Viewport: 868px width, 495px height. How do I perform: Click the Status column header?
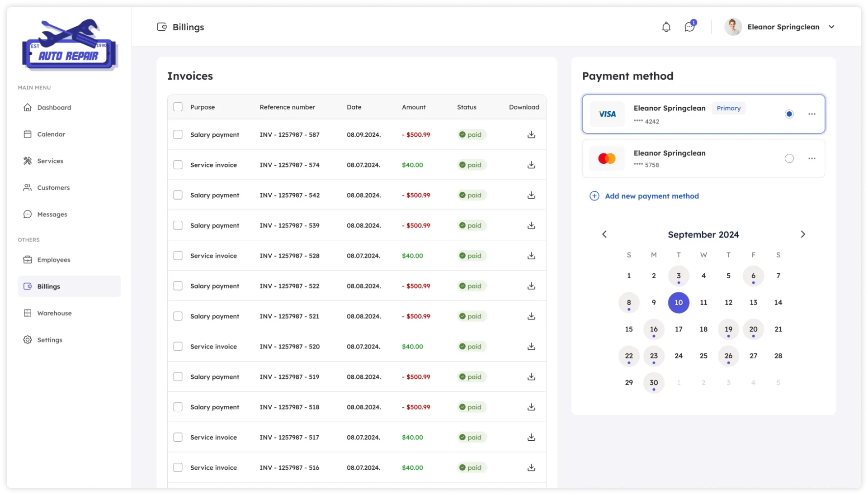[467, 107]
